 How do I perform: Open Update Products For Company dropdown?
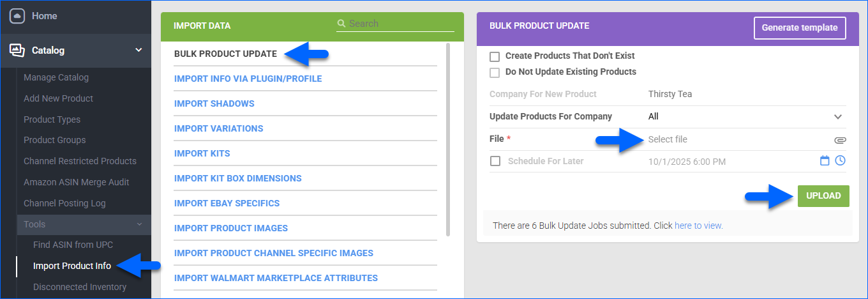(838, 117)
